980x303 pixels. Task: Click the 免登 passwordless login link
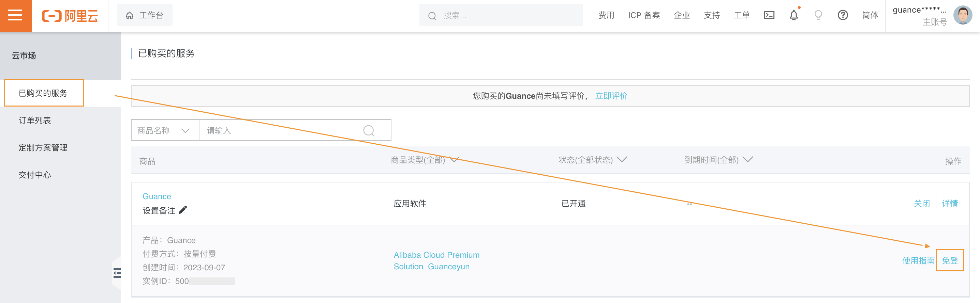point(950,260)
